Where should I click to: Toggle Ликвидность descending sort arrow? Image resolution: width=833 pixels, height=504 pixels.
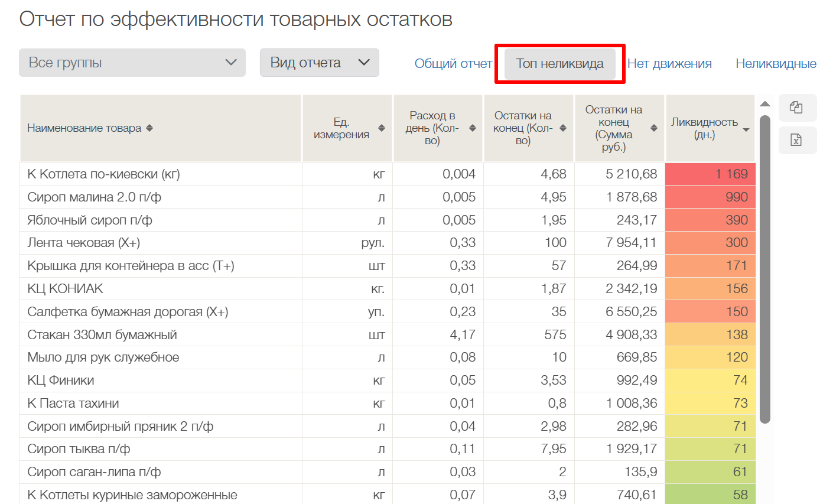coord(746,130)
